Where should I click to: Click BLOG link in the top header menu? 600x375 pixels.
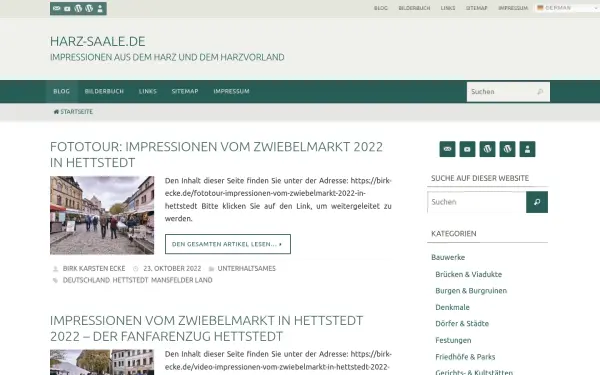coord(381,8)
